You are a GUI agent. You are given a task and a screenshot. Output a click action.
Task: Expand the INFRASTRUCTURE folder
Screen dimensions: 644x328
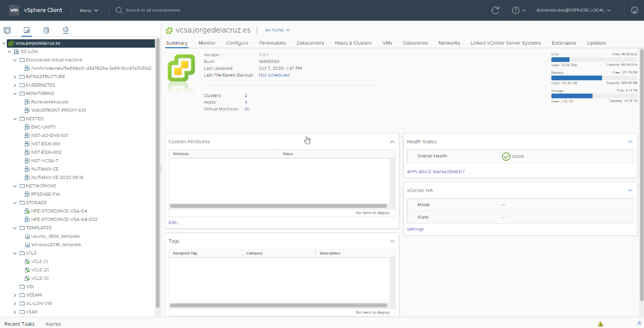tap(15, 77)
